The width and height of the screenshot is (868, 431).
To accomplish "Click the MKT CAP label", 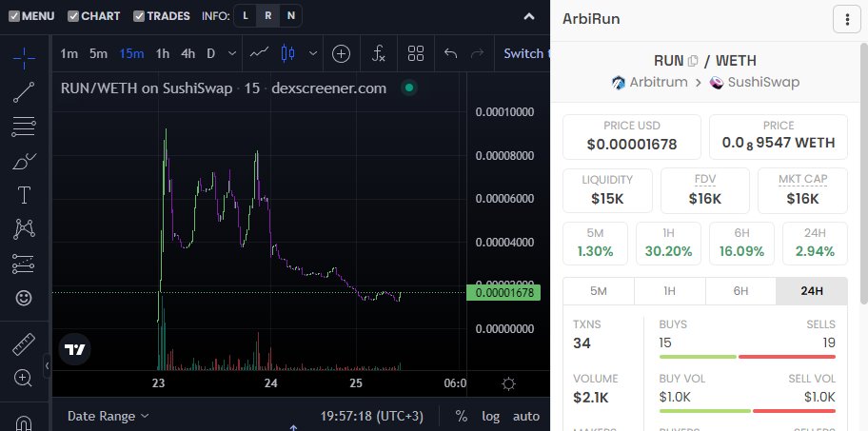I will point(802,179).
